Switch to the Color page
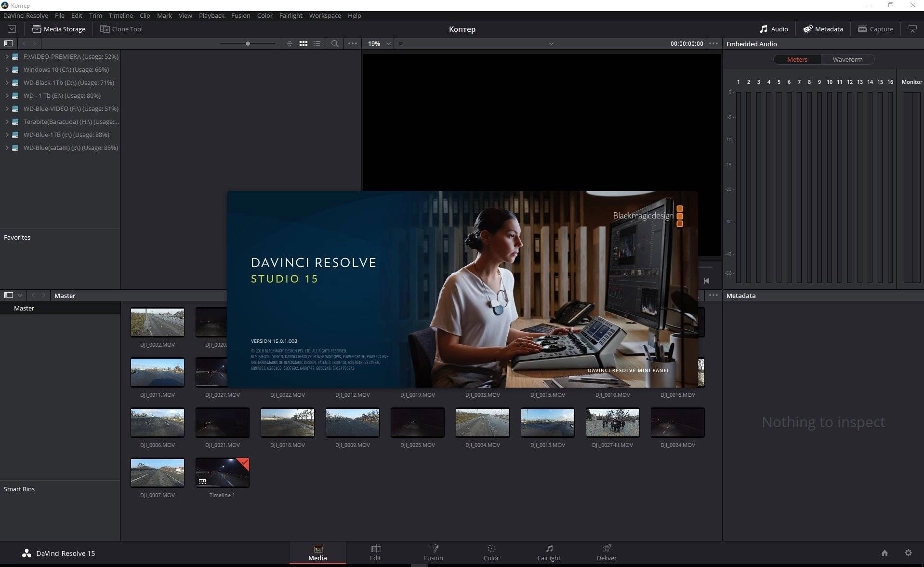 (491, 553)
